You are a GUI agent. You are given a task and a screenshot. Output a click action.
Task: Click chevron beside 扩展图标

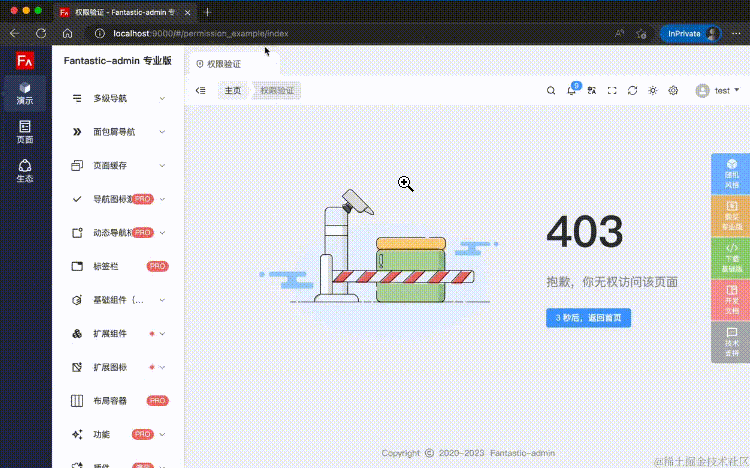(x=162, y=368)
